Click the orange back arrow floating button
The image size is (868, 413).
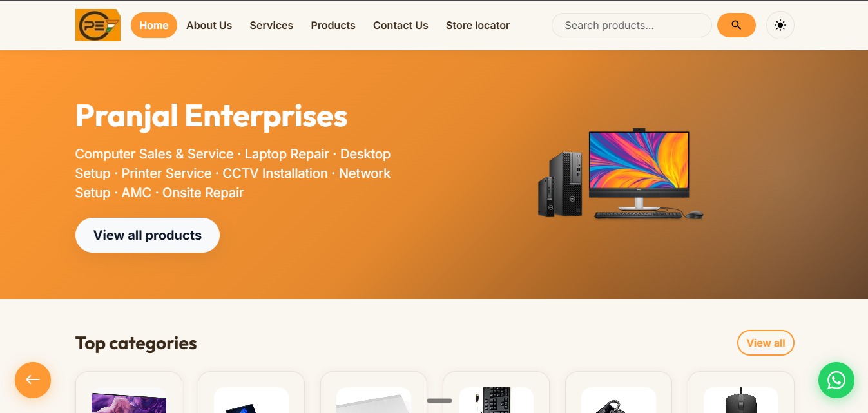33,379
